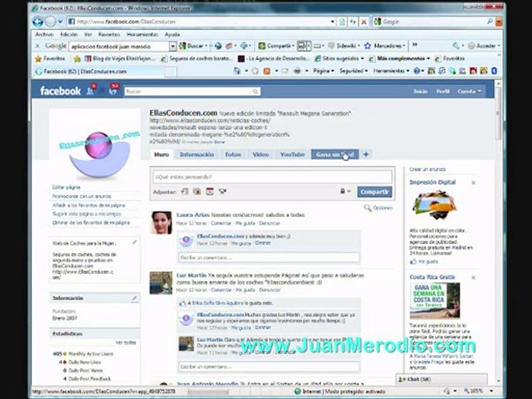The width and height of the screenshot is (532, 399).
Task: Click the Bluetooth icon in toolbar
Action: 494,71
